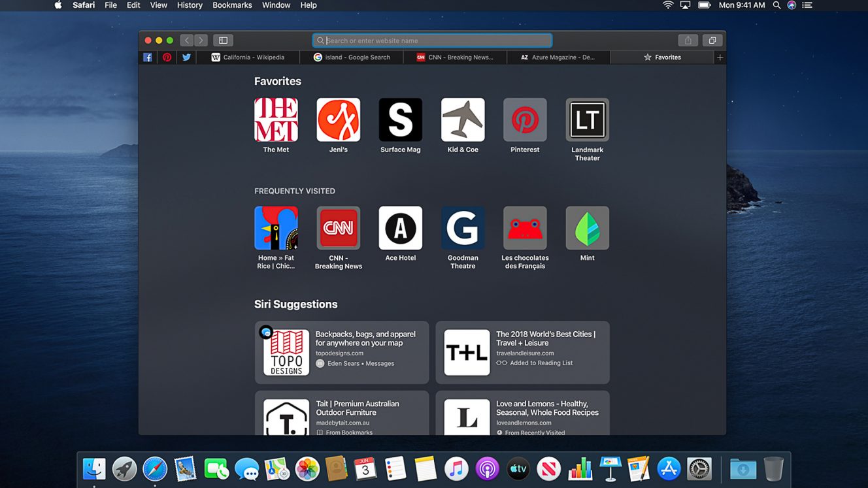
Task: Open System Preferences from the Dock
Action: (x=699, y=468)
